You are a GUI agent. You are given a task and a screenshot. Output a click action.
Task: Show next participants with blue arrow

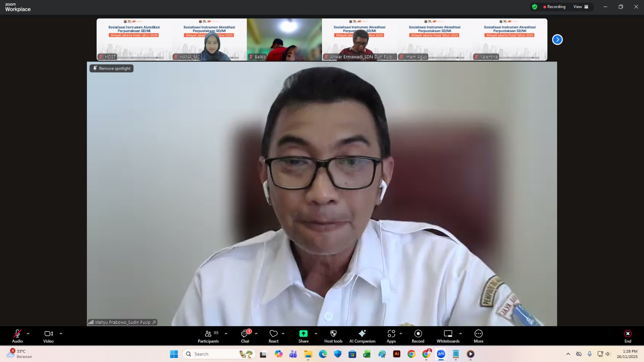click(557, 39)
